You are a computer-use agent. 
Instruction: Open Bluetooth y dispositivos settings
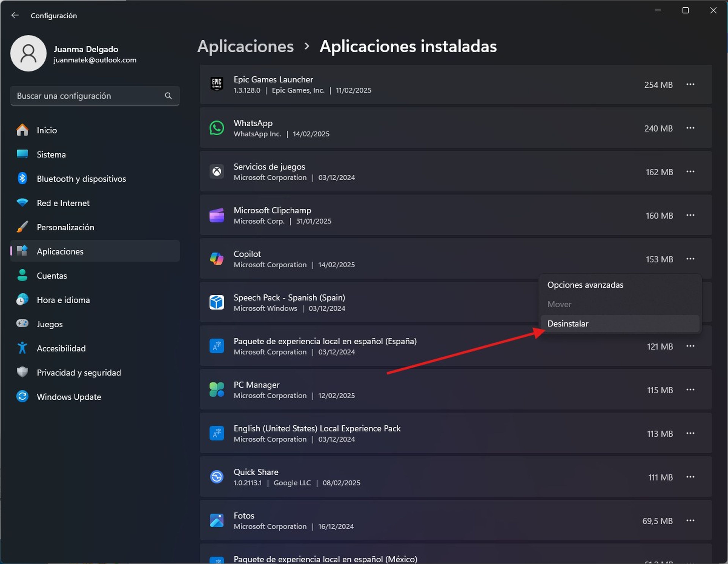95,179
